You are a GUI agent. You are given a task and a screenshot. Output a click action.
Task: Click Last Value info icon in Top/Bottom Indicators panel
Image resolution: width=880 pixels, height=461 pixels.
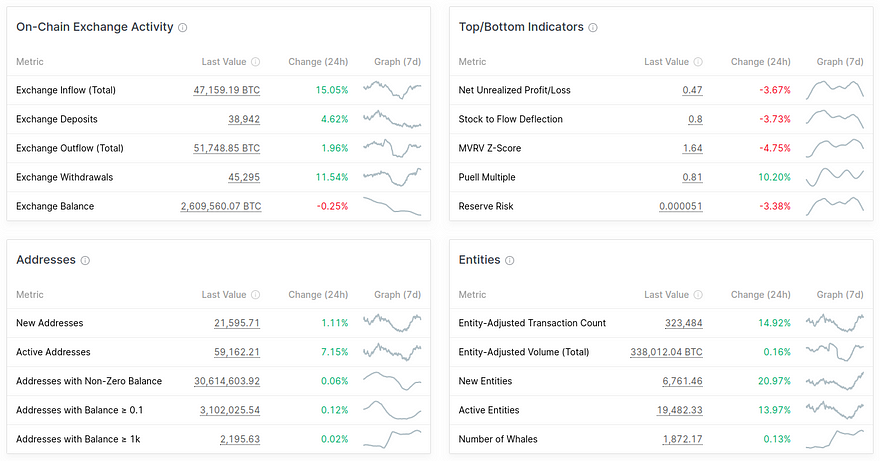point(698,62)
